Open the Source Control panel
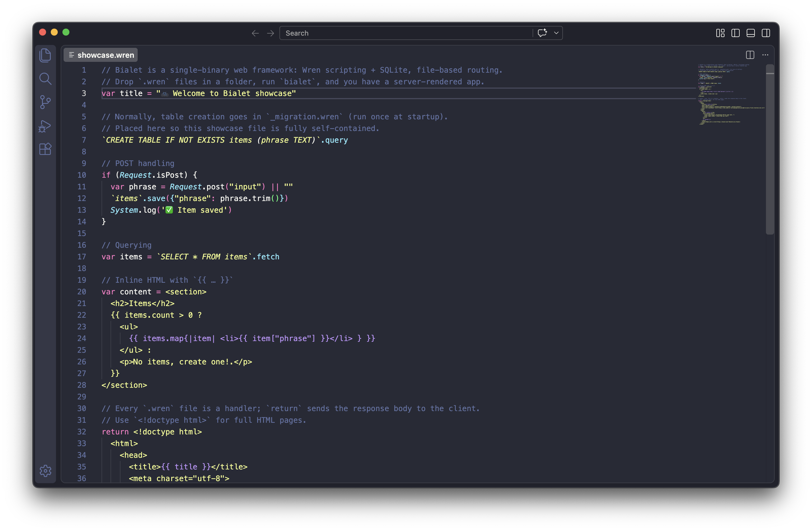Screen dimensions: 812x531 coord(45,102)
